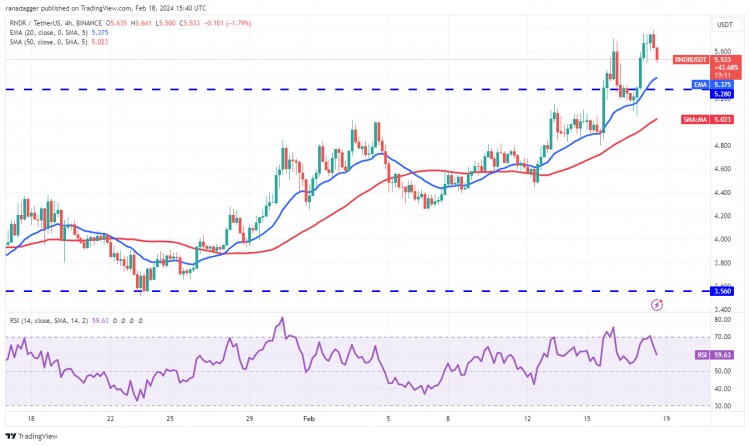
Task: Select the dashed blue 3.560 support line
Action: pos(300,291)
